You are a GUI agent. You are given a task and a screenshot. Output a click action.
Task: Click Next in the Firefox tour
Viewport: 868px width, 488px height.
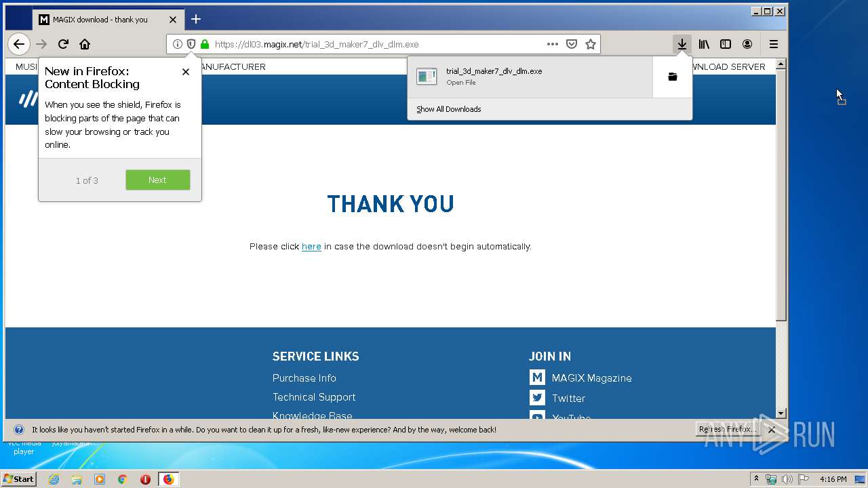tap(158, 180)
